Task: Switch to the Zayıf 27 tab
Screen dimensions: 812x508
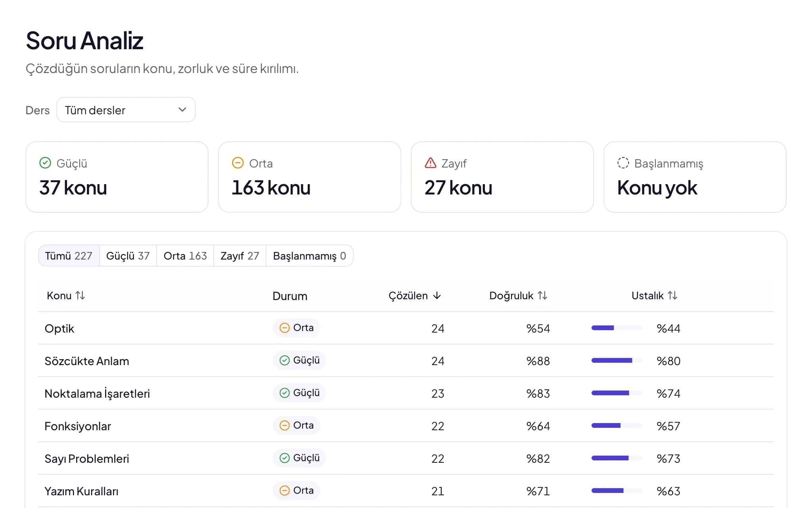Action: coord(240,256)
